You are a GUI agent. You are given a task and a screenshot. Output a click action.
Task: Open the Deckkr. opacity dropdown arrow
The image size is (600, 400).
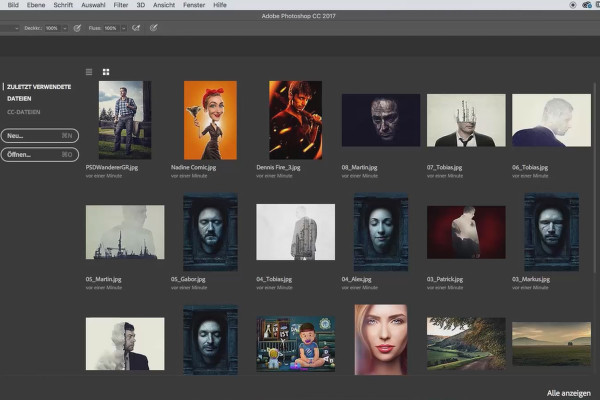click(65, 28)
